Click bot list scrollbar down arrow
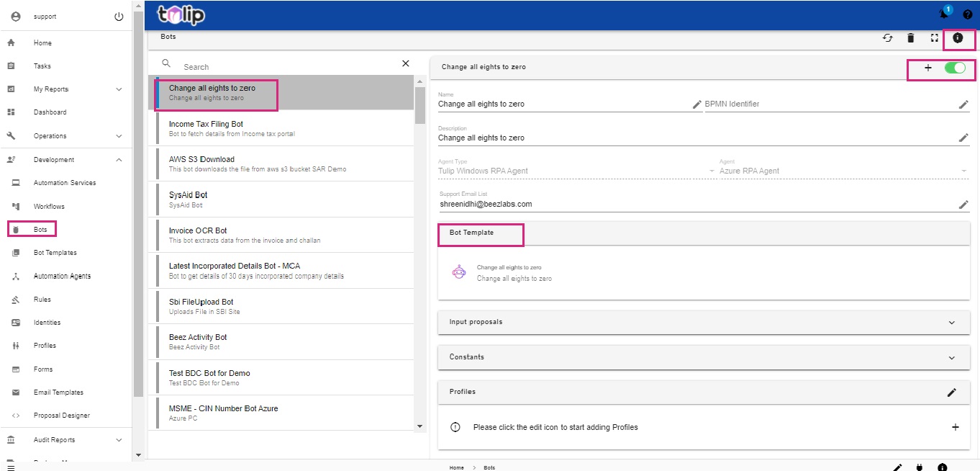Viewport: 980px width, 471px height. [x=420, y=426]
